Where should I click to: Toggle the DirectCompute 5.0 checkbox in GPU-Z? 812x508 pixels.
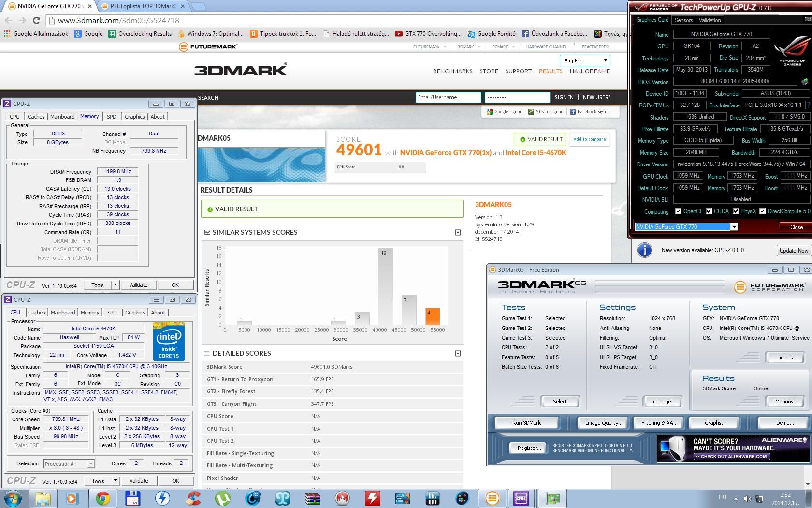[x=762, y=211]
